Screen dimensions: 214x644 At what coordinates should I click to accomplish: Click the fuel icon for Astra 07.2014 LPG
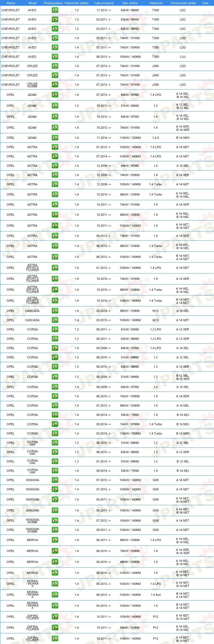pos(55,156)
